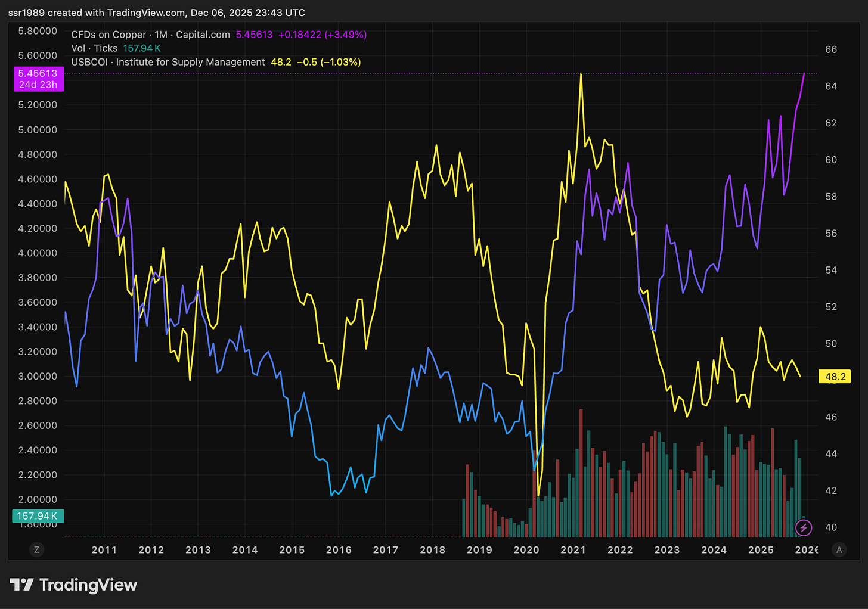The height and width of the screenshot is (609, 868).
Task: Click the 2020 label on time axis
Action: pyautogui.click(x=526, y=550)
